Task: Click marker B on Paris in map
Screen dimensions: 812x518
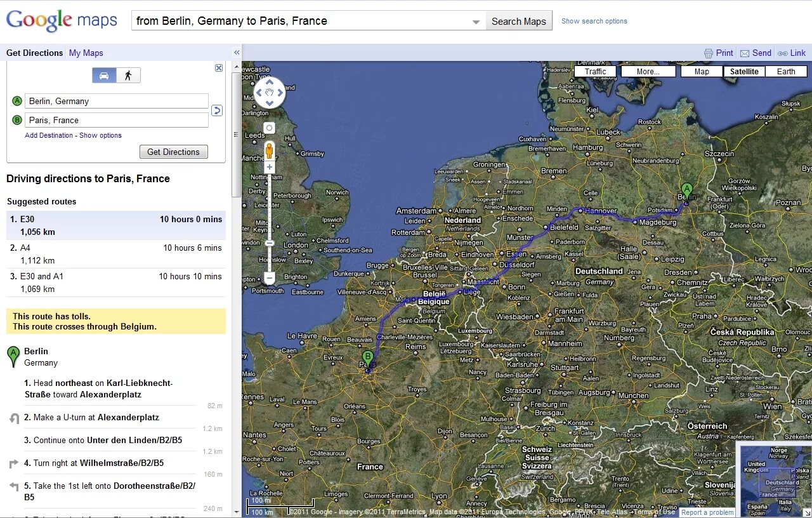Action: click(x=367, y=359)
